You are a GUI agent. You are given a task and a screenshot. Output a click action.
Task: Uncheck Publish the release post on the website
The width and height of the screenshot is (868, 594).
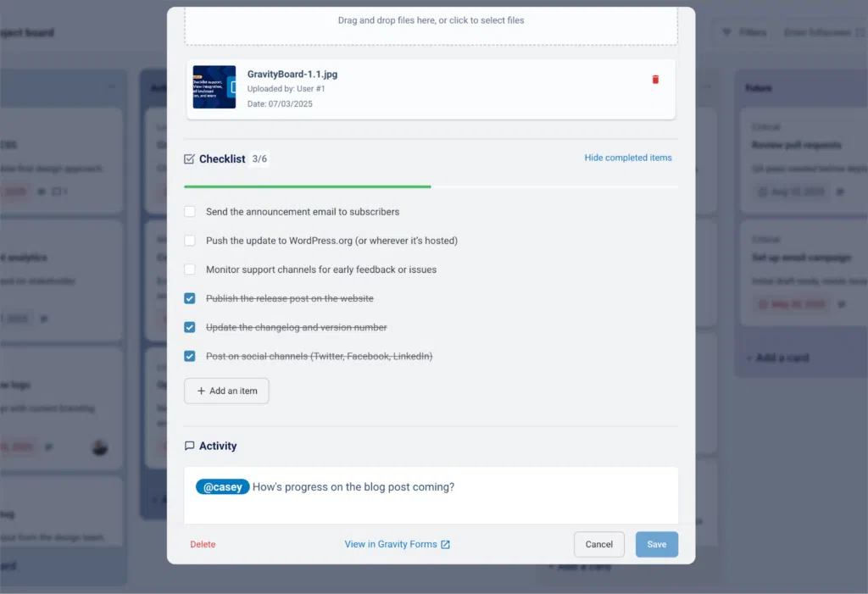190,297
